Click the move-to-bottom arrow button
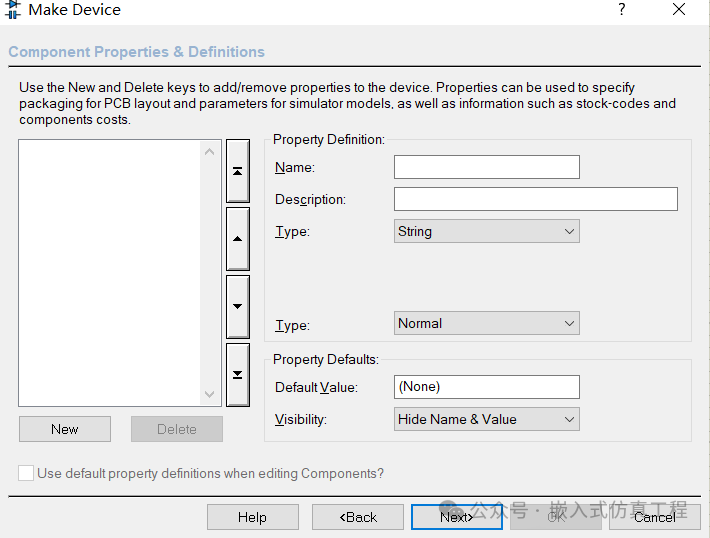This screenshot has width=710, height=538. 237,374
